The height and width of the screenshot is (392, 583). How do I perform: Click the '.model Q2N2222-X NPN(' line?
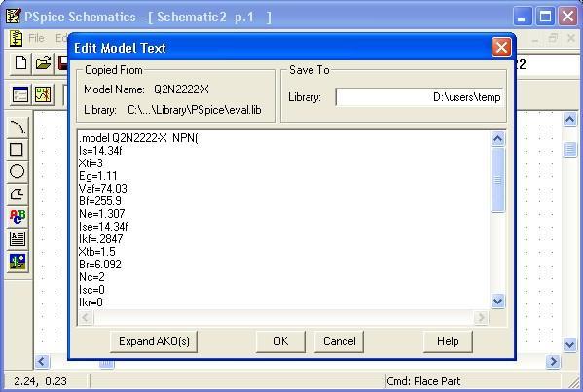pos(138,138)
